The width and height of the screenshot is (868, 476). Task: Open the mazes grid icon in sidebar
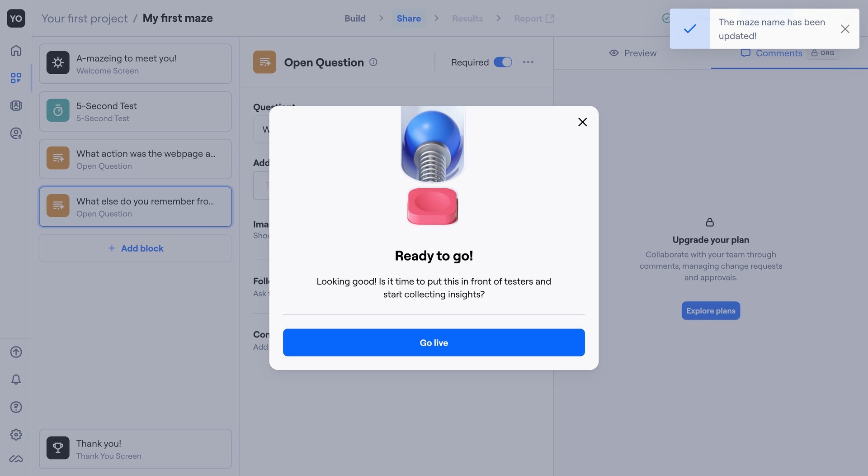[x=16, y=78]
